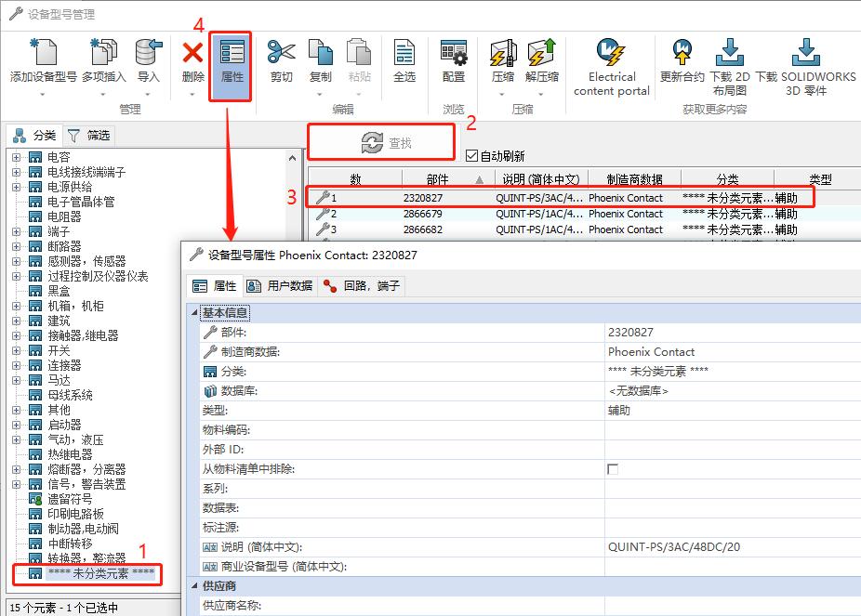This screenshot has width=861, height=616.
Task: Click 下载 SOLIDWORKS 3D 零件 icon
Action: pyautogui.click(x=805, y=52)
